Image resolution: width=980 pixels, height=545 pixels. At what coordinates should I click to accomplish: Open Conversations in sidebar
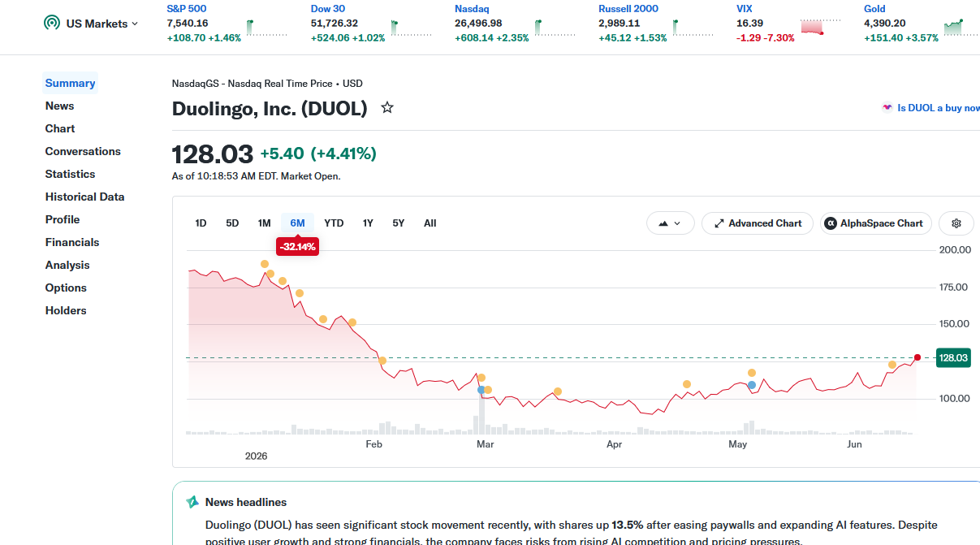83,151
